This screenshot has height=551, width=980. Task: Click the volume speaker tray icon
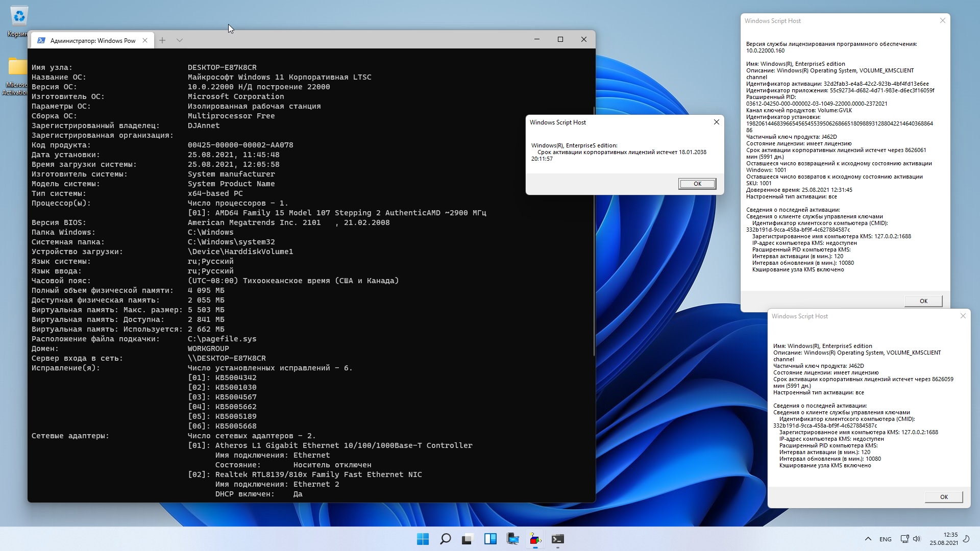coord(917,539)
